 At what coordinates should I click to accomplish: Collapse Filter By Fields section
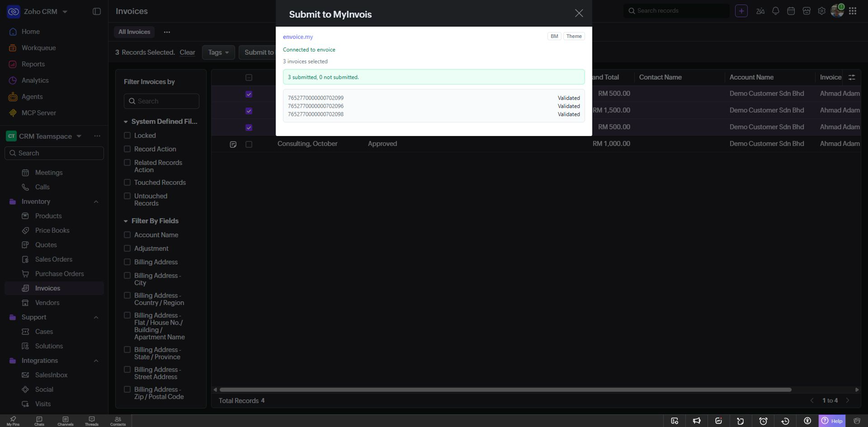click(126, 221)
